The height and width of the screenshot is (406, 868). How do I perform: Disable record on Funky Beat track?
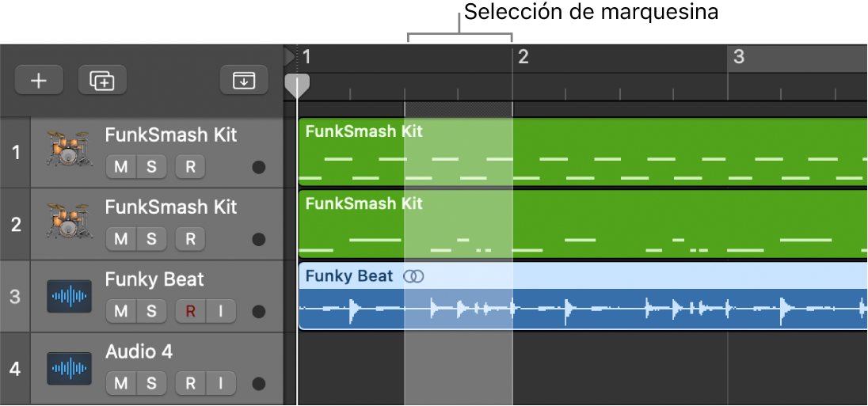point(190,312)
